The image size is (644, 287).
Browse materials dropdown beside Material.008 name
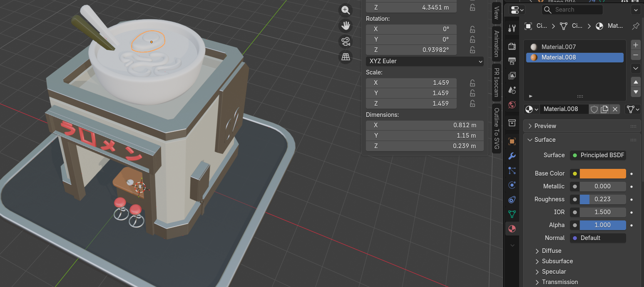[x=532, y=109]
